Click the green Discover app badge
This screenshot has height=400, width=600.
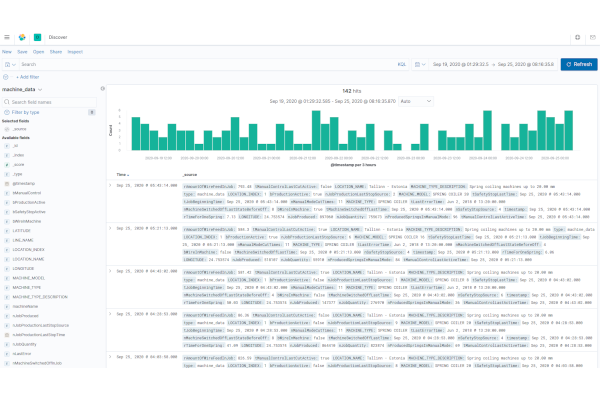(38, 37)
